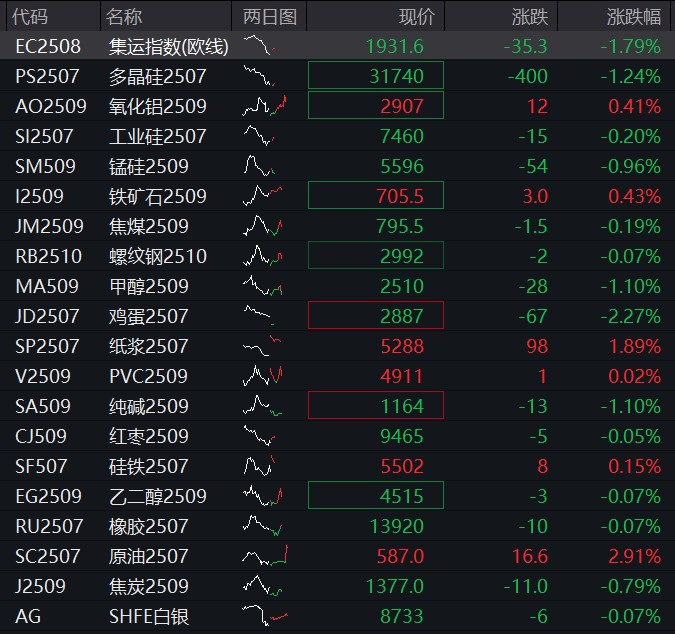Click price 795.5
Screen dimensions: 675x634
click(x=400, y=226)
